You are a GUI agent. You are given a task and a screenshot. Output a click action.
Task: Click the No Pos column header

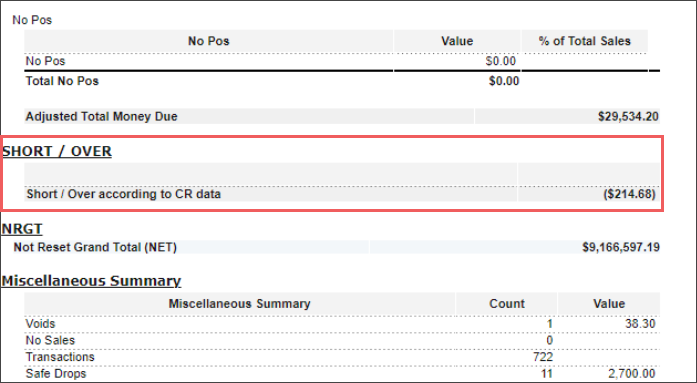click(x=208, y=41)
